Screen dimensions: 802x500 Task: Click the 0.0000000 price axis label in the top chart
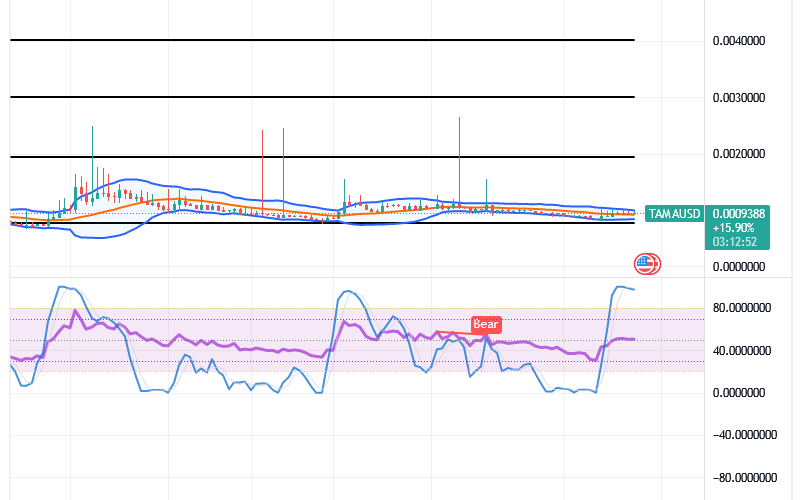(739, 267)
